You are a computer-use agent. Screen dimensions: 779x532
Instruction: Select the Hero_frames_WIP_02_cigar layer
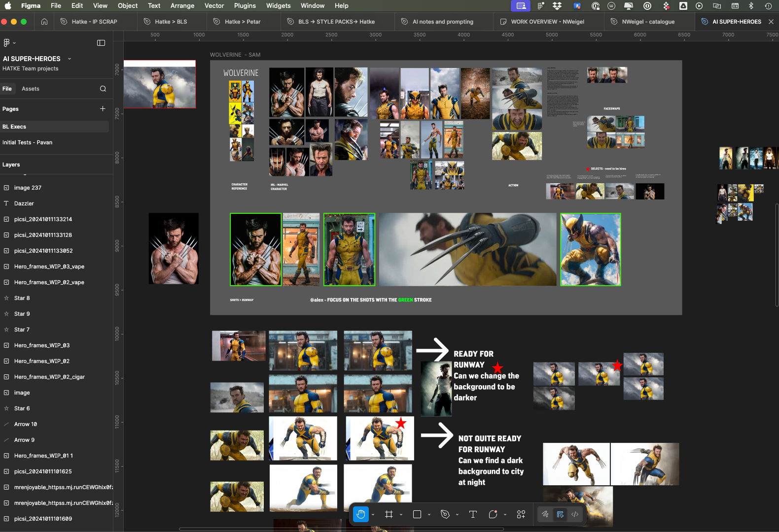tap(56, 377)
